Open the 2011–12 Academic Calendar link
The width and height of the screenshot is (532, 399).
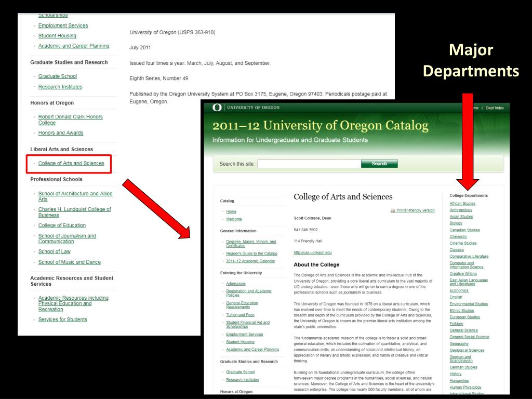[250, 261]
